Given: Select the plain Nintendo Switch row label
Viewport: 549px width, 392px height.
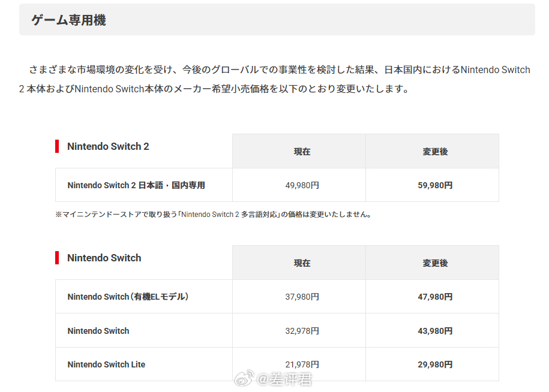Looking at the screenshot, I should coord(98,331).
